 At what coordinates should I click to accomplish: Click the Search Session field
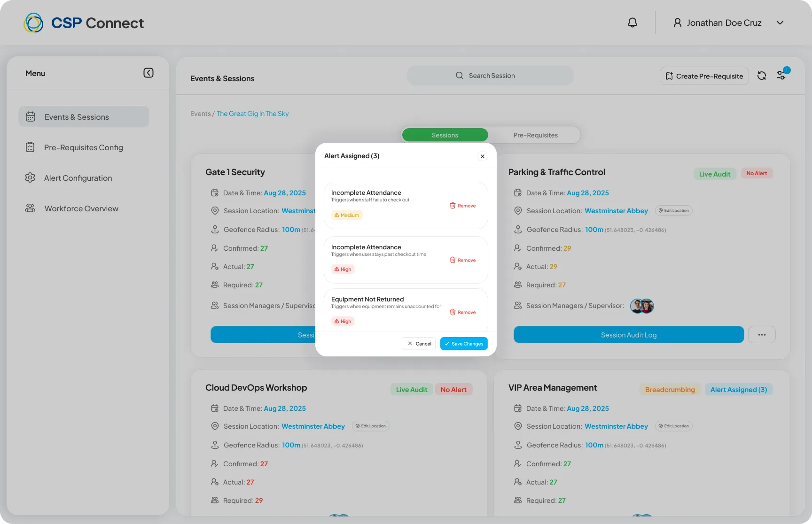[x=490, y=76]
